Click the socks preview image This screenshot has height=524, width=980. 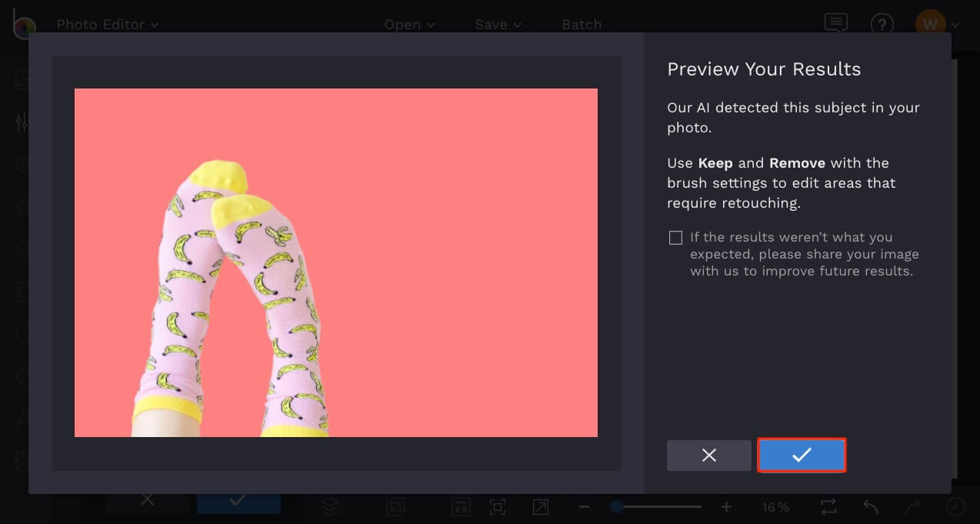[336, 262]
